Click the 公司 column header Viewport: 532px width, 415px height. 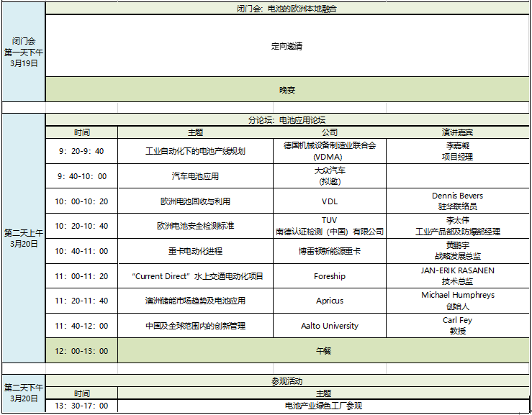(329, 132)
